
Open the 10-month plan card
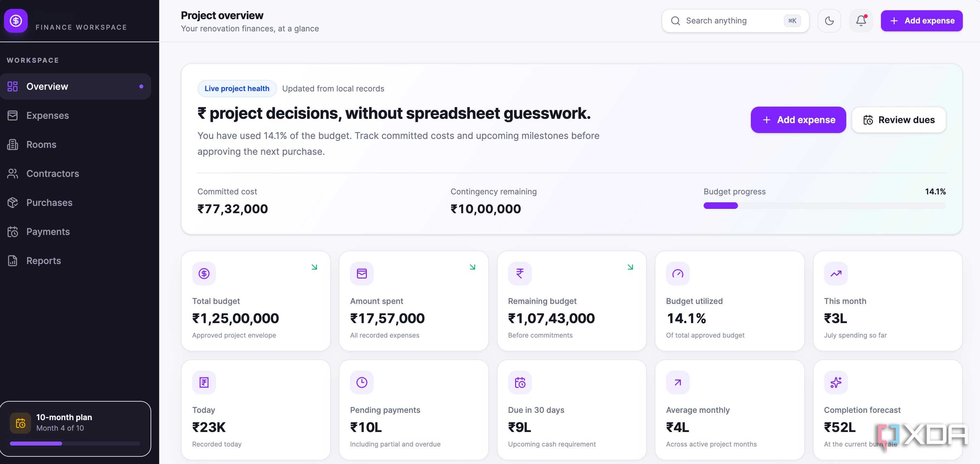75,429
